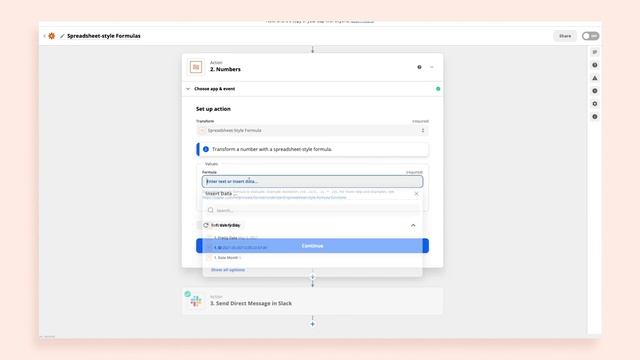640x360 pixels.
Task: Click the Zapier orange logo icon
Action: (51, 36)
